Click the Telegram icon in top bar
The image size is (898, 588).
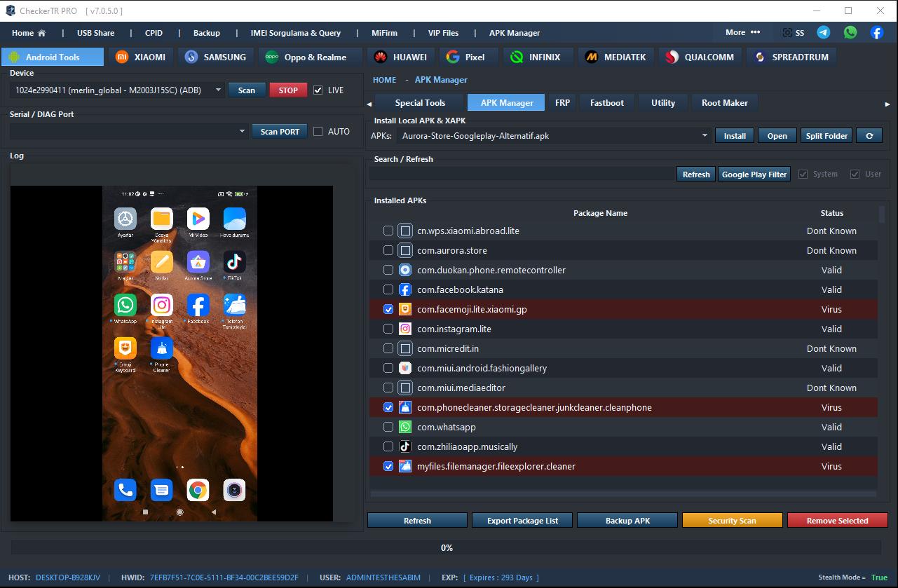pos(824,33)
